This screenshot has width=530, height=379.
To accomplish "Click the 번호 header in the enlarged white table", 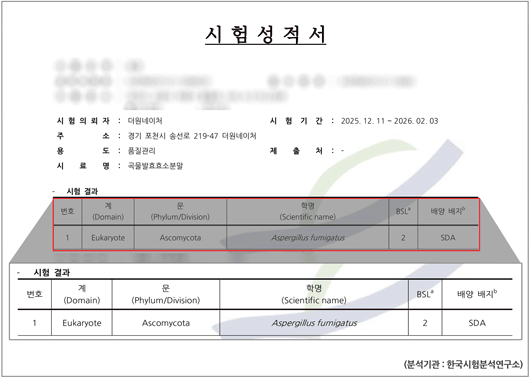I will pyautogui.click(x=34, y=294).
